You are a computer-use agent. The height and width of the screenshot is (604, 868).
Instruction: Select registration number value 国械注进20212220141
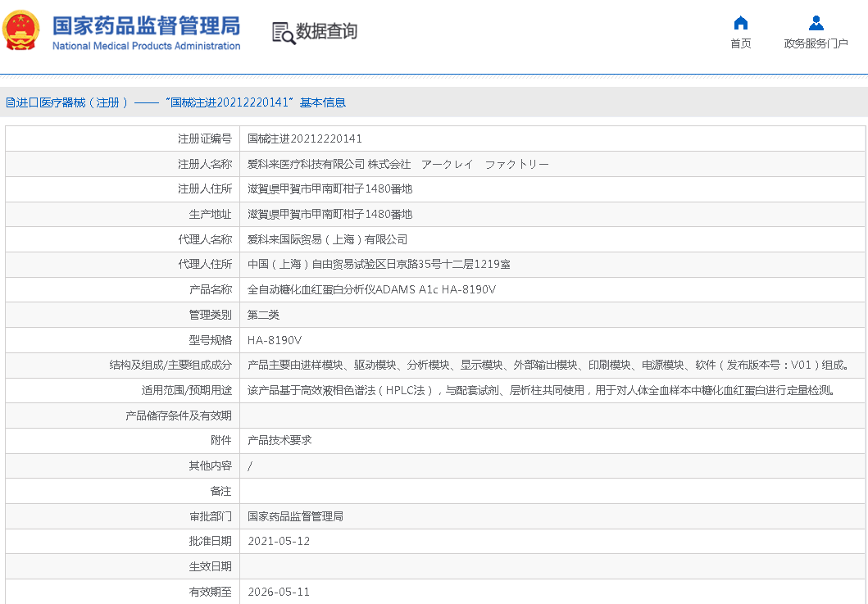coord(304,139)
